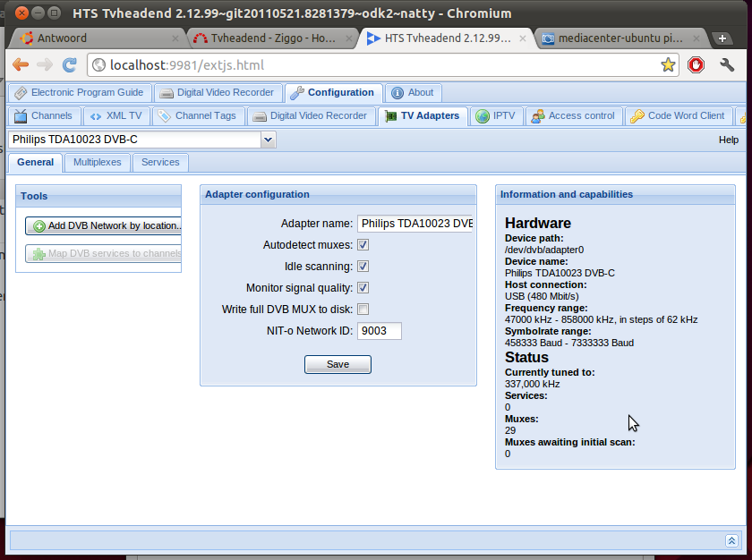Select the Configuration tab

pyautogui.click(x=334, y=92)
